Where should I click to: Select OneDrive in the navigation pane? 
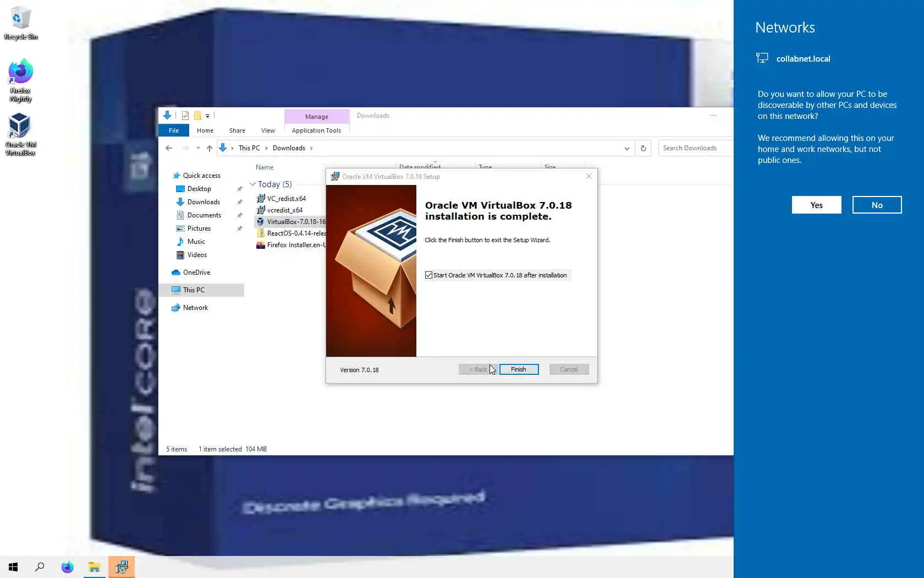coord(196,272)
